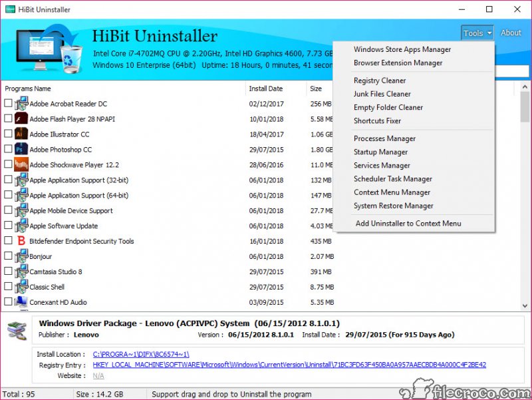This screenshot has width=532, height=400.
Task: Click the scrollbar up arrow
Action: pyautogui.click(x=525, y=87)
